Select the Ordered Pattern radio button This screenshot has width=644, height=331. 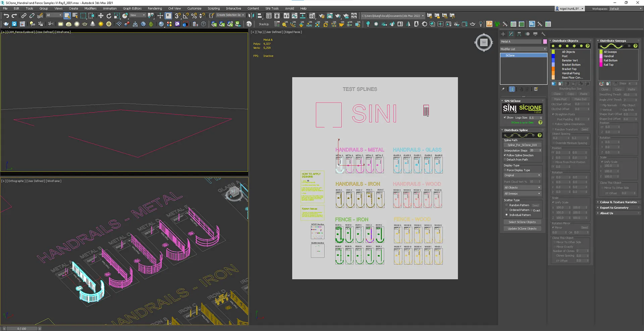tap(506, 210)
